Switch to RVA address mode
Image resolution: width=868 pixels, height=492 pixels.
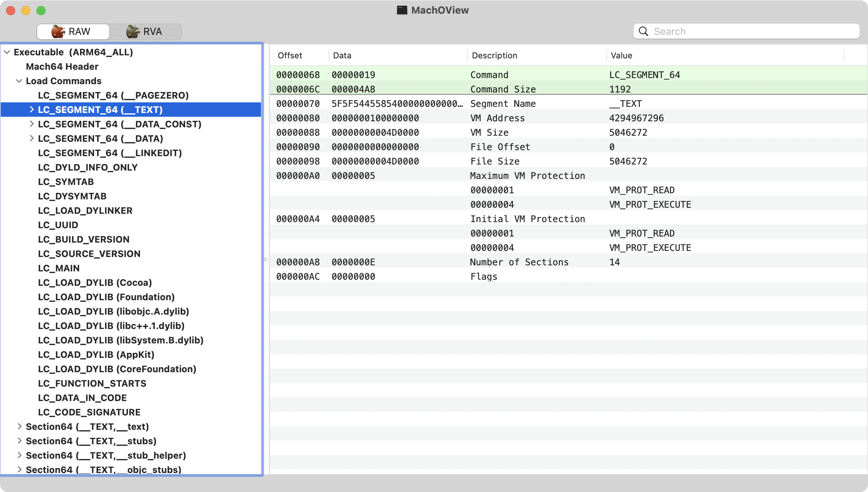pyautogui.click(x=145, y=31)
